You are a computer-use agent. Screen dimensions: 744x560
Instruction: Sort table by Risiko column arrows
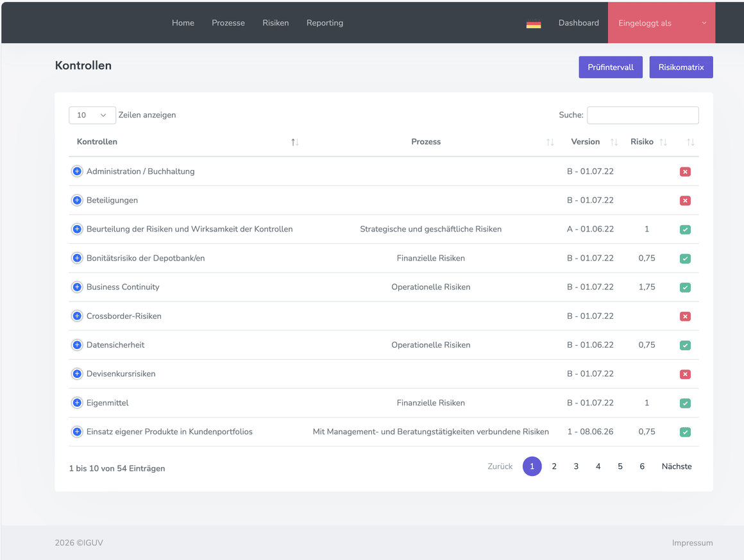click(663, 142)
